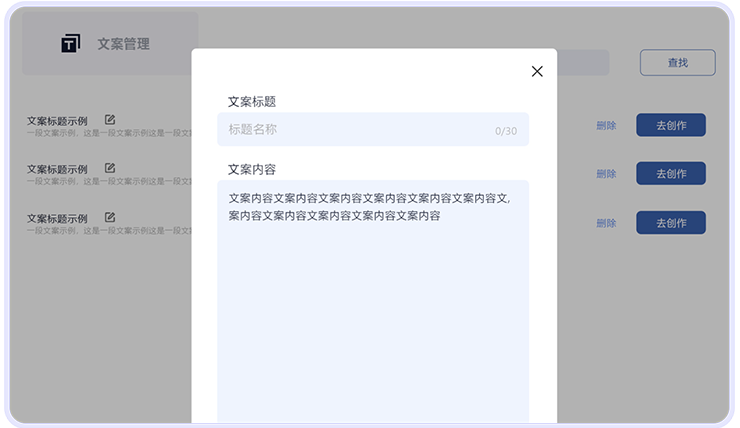740x428 pixels.
Task: Focus the search box beside 查找
Action: pyautogui.click(x=582, y=63)
